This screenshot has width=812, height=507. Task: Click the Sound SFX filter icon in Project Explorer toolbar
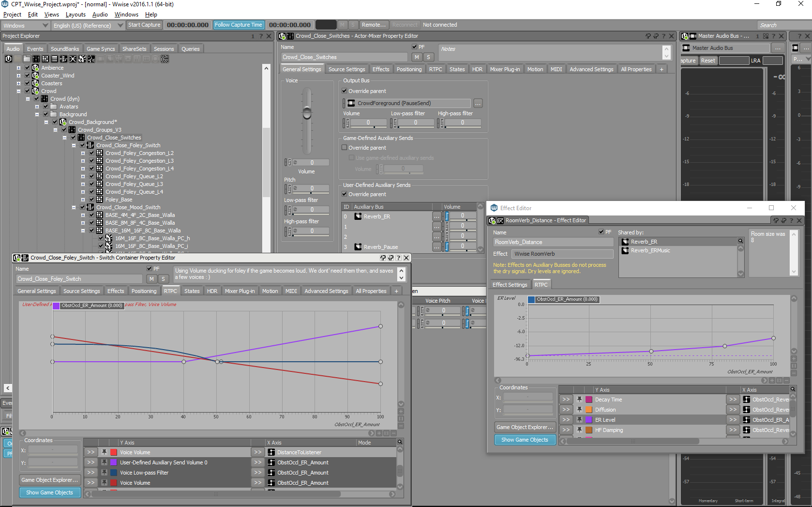coord(82,59)
